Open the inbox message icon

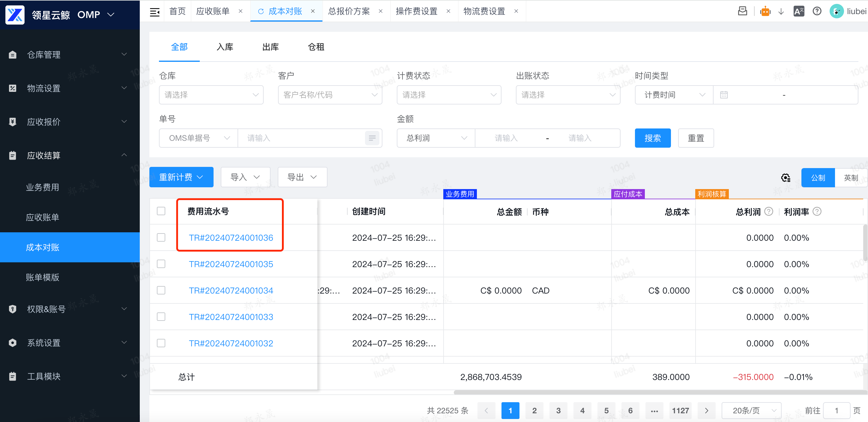743,11
